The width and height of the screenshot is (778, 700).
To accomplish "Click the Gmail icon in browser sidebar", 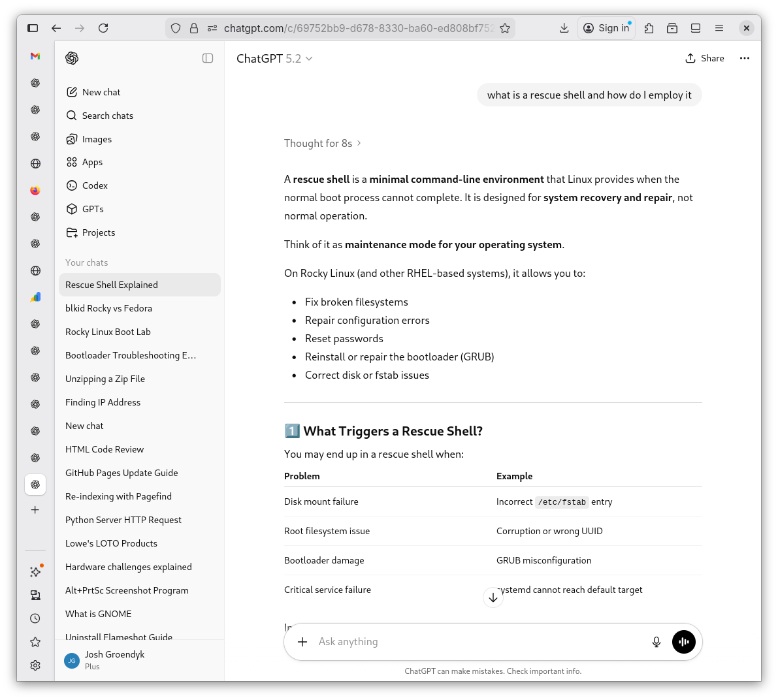I will coord(35,56).
